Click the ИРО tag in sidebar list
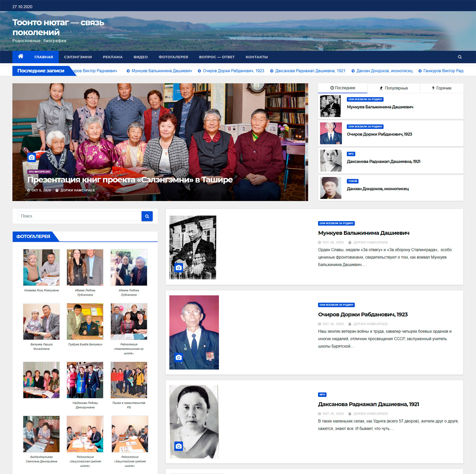This screenshot has width=476, height=474. click(351, 154)
